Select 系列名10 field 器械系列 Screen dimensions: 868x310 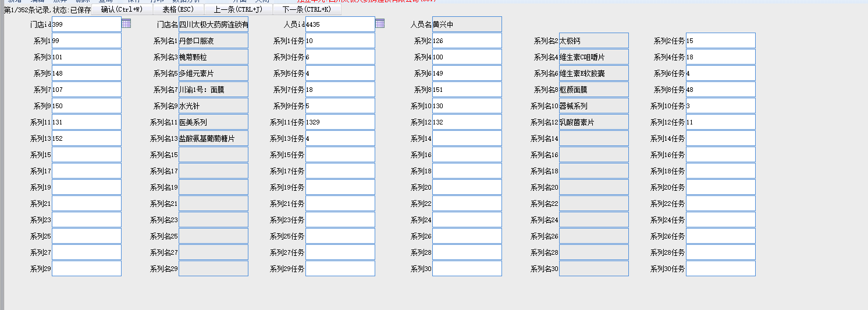tap(594, 106)
